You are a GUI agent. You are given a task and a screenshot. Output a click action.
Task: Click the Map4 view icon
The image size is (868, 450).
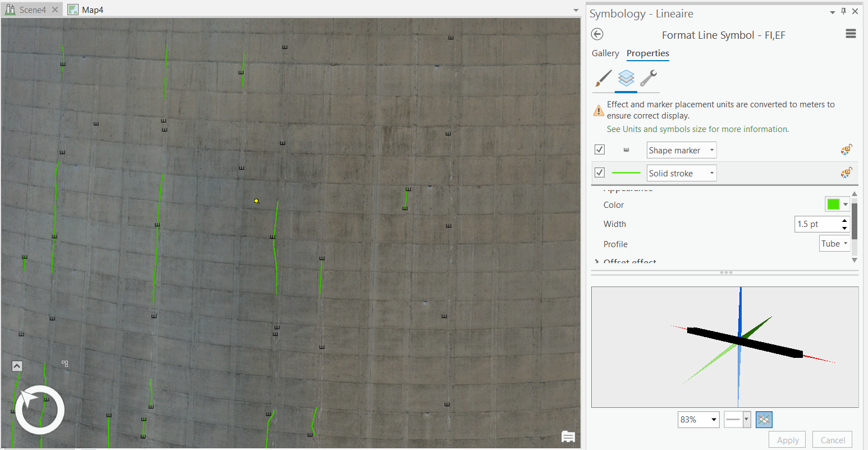[73, 10]
